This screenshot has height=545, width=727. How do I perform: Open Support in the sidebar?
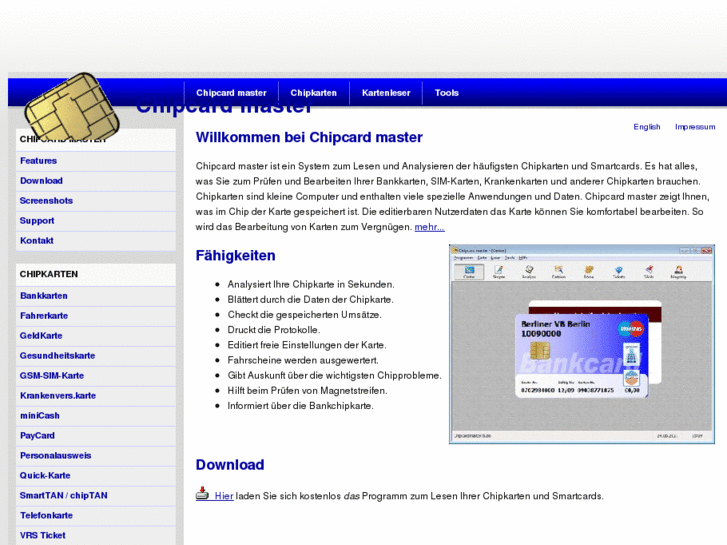tap(96, 221)
